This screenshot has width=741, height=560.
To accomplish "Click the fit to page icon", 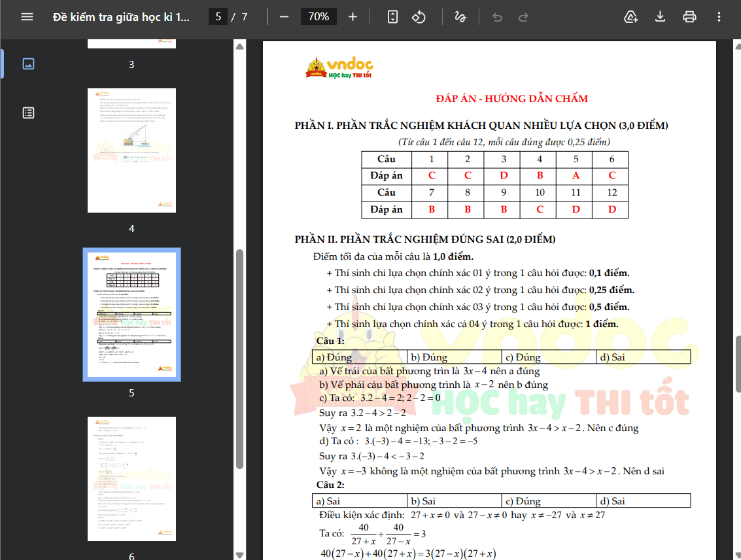I will click(392, 17).
